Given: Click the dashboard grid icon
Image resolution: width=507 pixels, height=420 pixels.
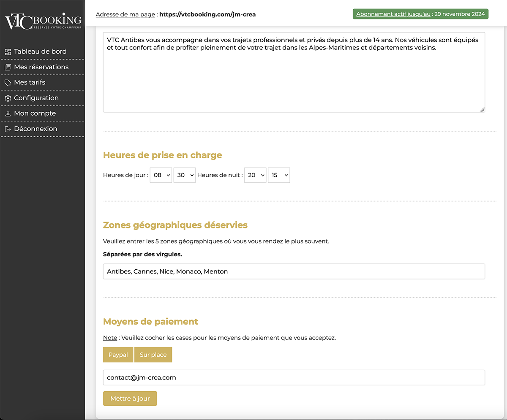Looking at the screenshot, I should [8, 52].
